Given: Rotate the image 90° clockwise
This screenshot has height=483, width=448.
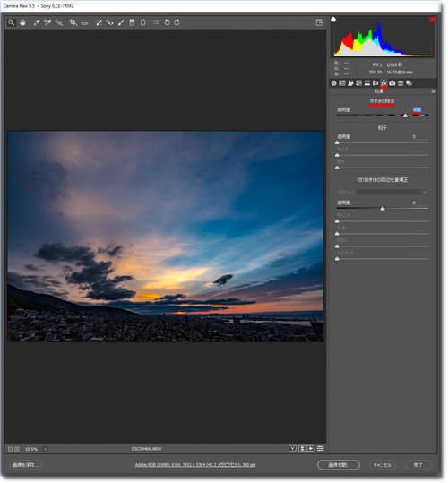Looking at the screenshot, I should point(177,22).
